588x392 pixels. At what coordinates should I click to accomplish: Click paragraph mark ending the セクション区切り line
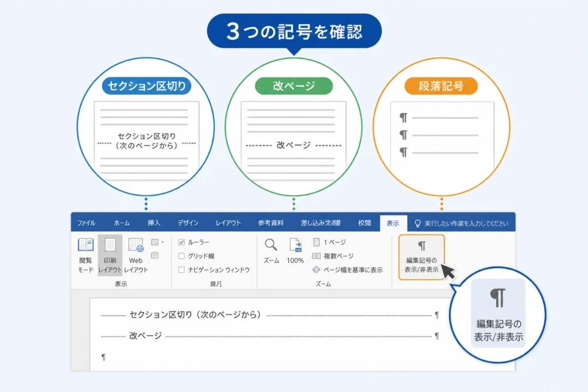click(437, 315)
